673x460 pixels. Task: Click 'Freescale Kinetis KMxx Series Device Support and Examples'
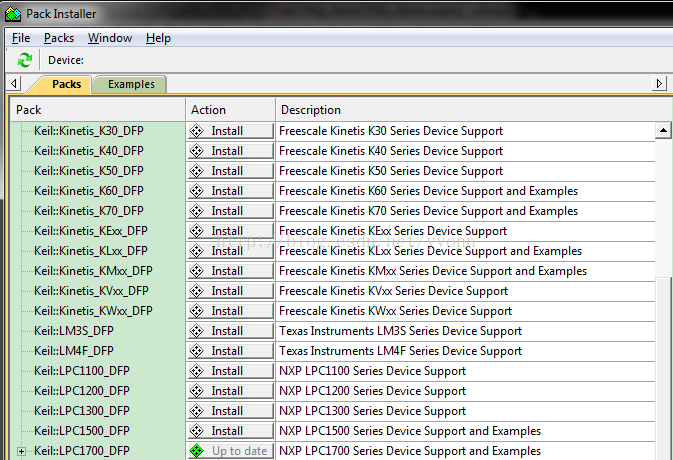[433, 271]
